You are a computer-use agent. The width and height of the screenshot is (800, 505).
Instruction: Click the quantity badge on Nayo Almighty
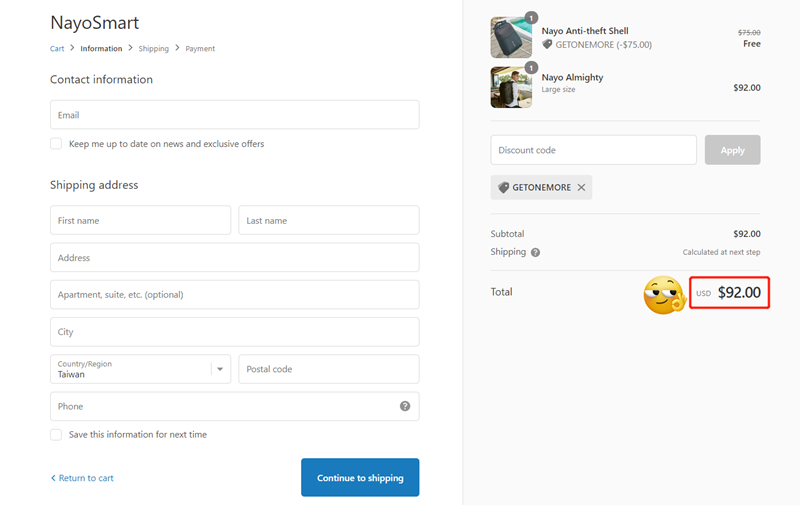tap(531, 68)
